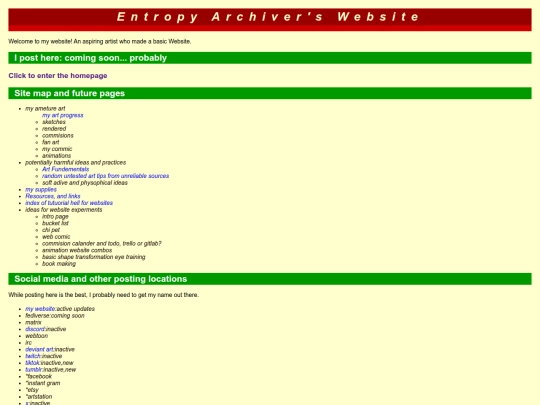Click 'basic shape transformation eye training' item
This screenshot has width=540, height=405.
[x=94, y=257]
